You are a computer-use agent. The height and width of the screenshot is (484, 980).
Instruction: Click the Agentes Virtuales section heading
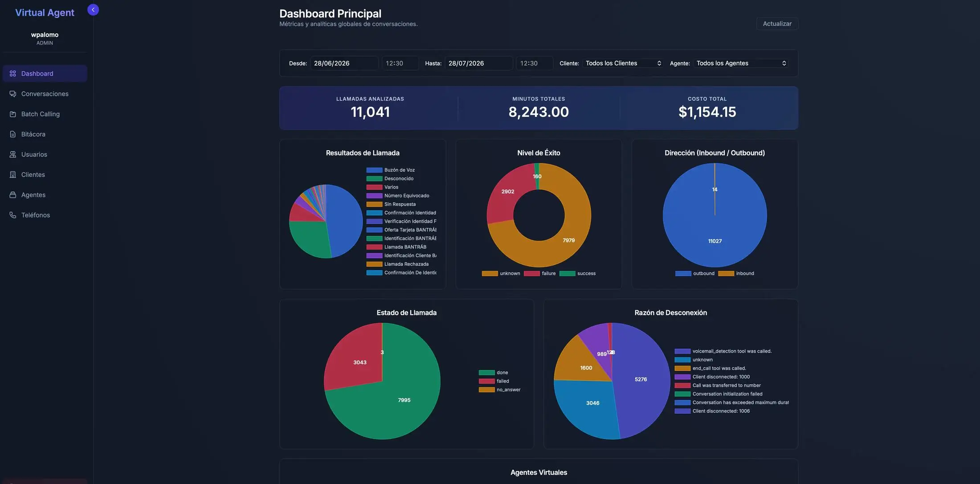click(539, 472)
